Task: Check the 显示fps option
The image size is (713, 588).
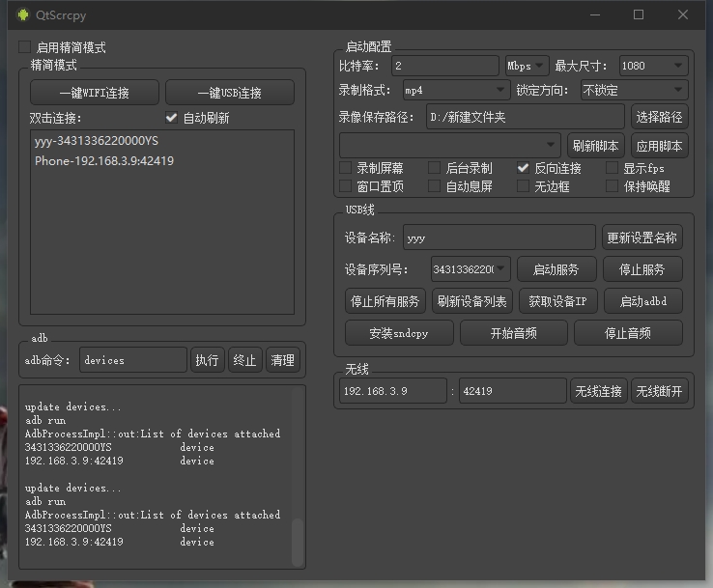Action: 612,168
